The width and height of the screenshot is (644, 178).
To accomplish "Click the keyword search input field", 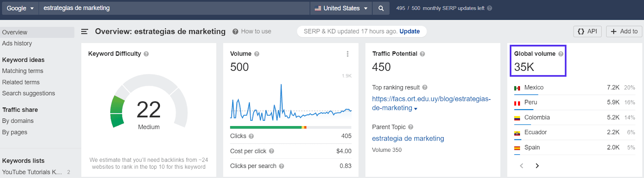I will (173, 8).
